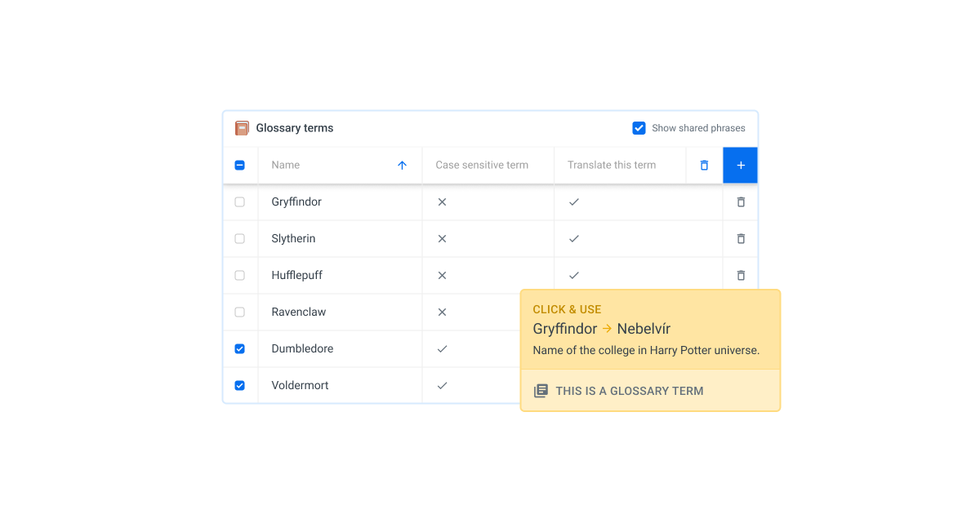Toggle Slytherin translate this term checkmark
Screen dimensions: 980x514
574,238
